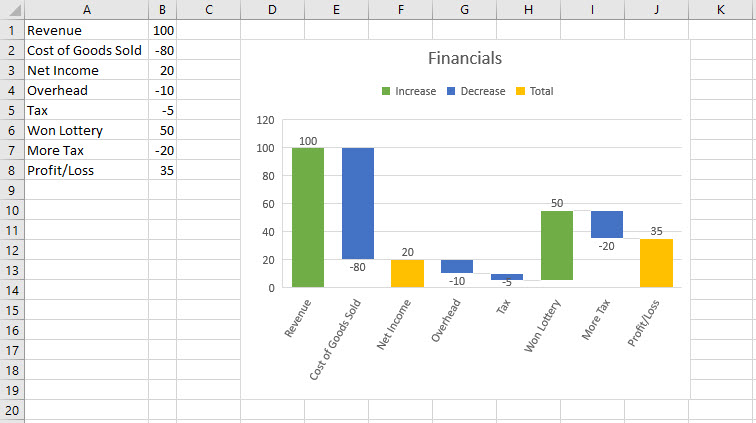Screen dimensions: 756x423
Task: Select the yellow Profit/Loss bar
Action: 656,262
